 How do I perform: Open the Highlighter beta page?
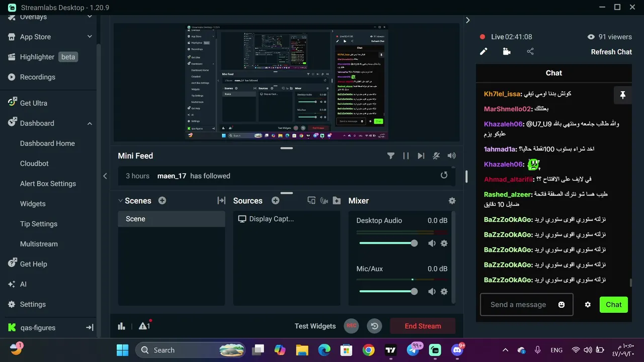coord(42,57)
